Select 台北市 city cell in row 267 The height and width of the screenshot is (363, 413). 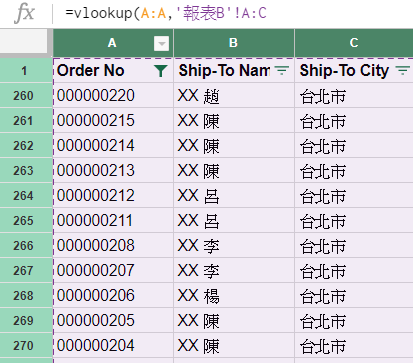354,270
